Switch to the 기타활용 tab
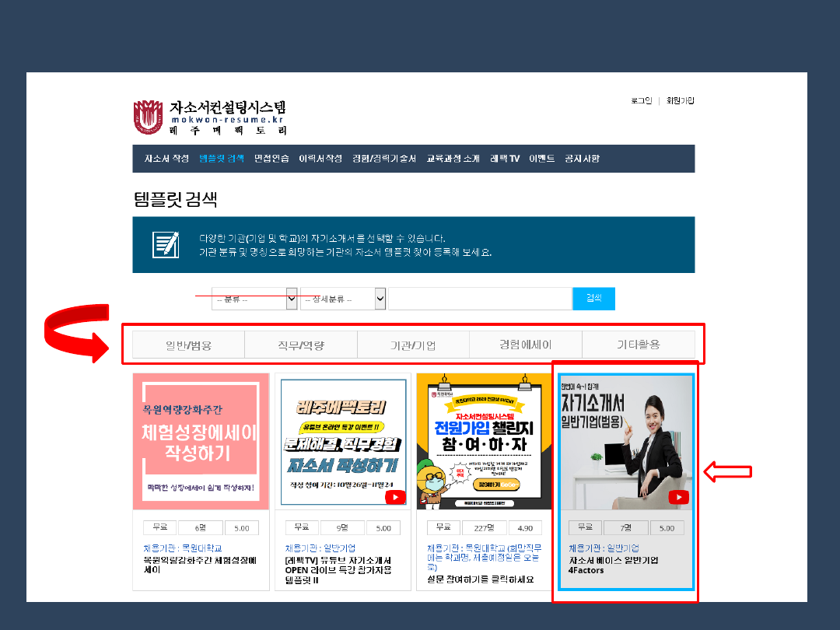Screen dimensions: 840x630 coord(638,345)
